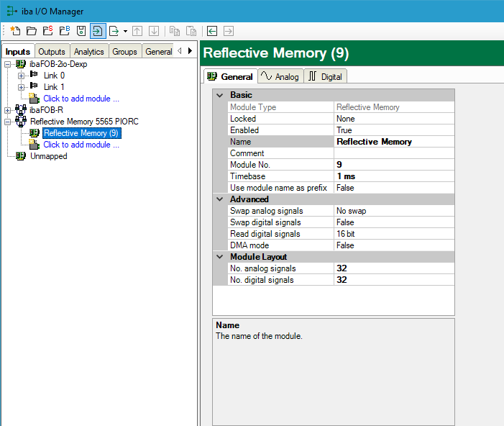Click the folder icon with blue B
Viewport: 504px width, 426px height.
tap(64, 31)
